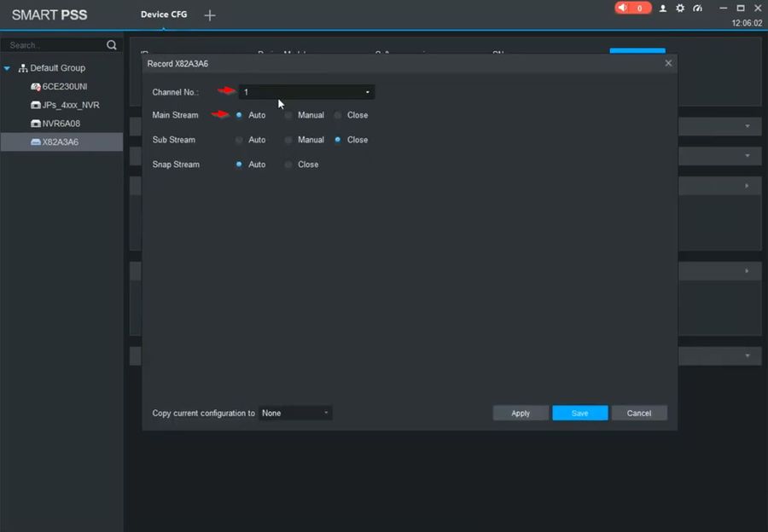Click the Apply button
Viewport: 768px width, 532px height.
point(521,413)
